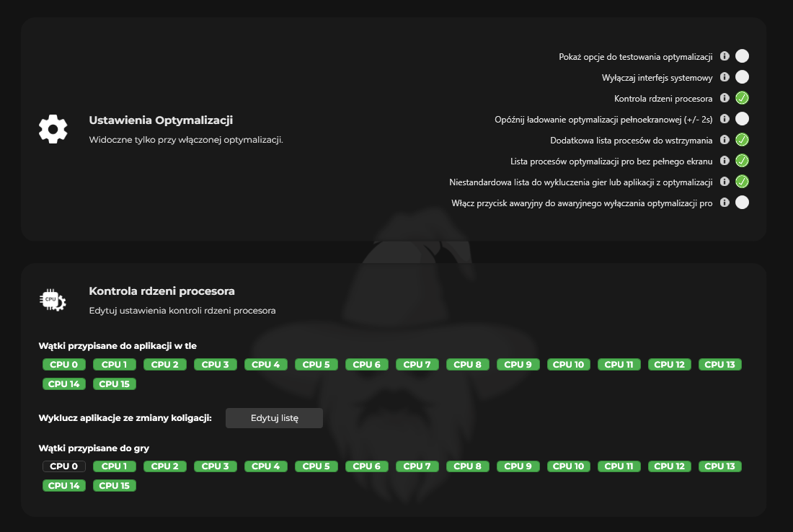Viewport: 793px width, 532px height.
Task: Deselect CPU 15 in the game threads list
Action: click(x=115, y=486)
